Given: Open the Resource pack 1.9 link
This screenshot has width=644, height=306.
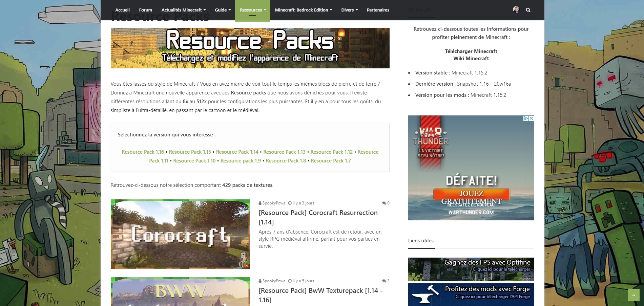Looking at the screenshot, I should pos(241,161).
